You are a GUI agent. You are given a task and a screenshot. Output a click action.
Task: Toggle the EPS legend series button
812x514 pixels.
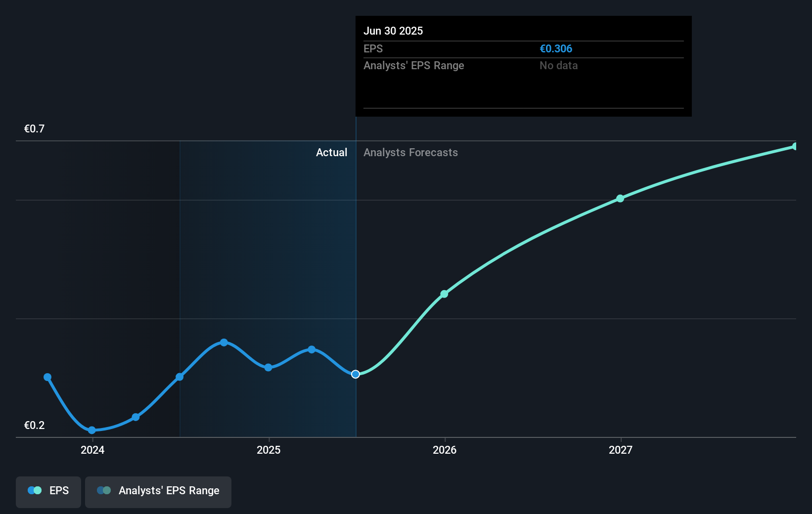click(48, 491)
